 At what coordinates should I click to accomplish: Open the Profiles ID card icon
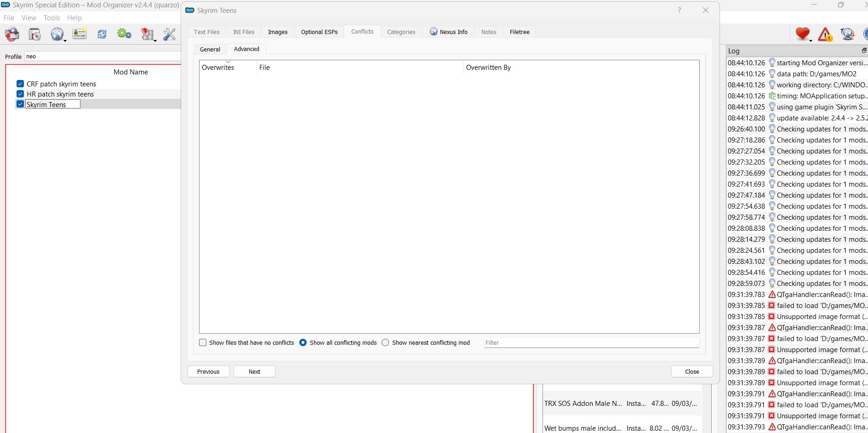[80, 34]
